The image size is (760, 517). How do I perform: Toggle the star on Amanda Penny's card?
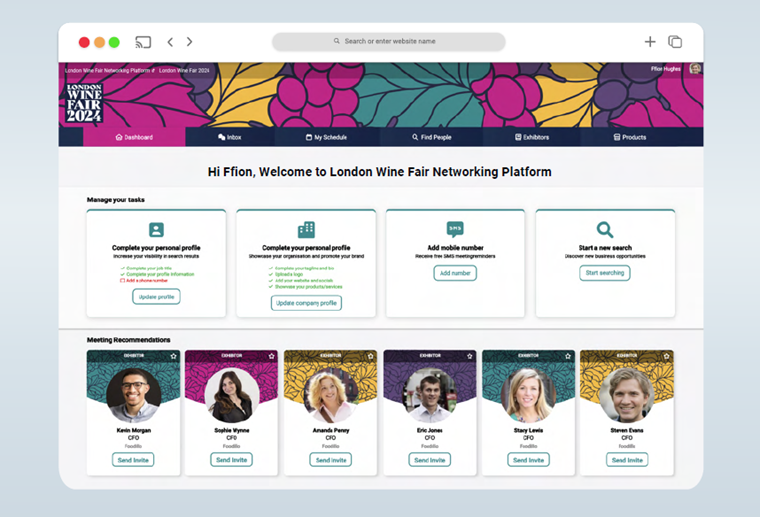pos(370,356)
